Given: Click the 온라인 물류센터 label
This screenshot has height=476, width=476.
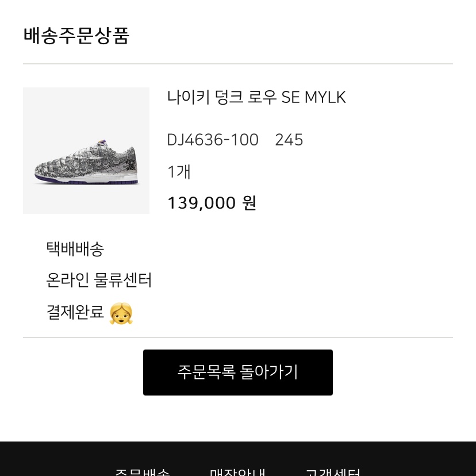Looking at the screenshot, I should click(99, 281).
